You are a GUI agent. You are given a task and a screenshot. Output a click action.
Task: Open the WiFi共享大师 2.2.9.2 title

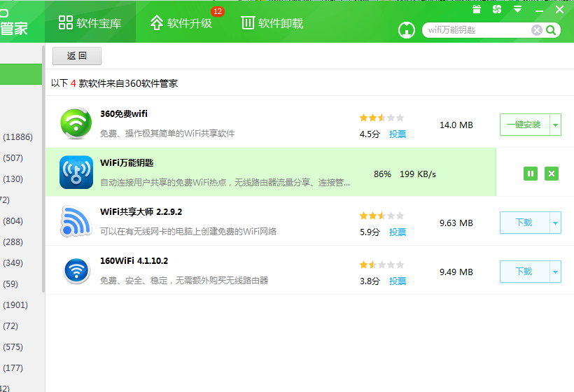coord(141,212)
